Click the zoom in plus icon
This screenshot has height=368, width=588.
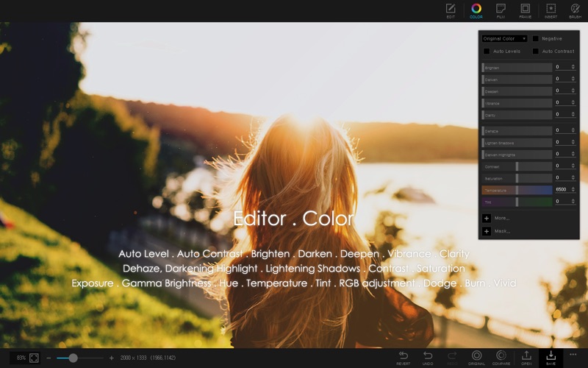112,358
